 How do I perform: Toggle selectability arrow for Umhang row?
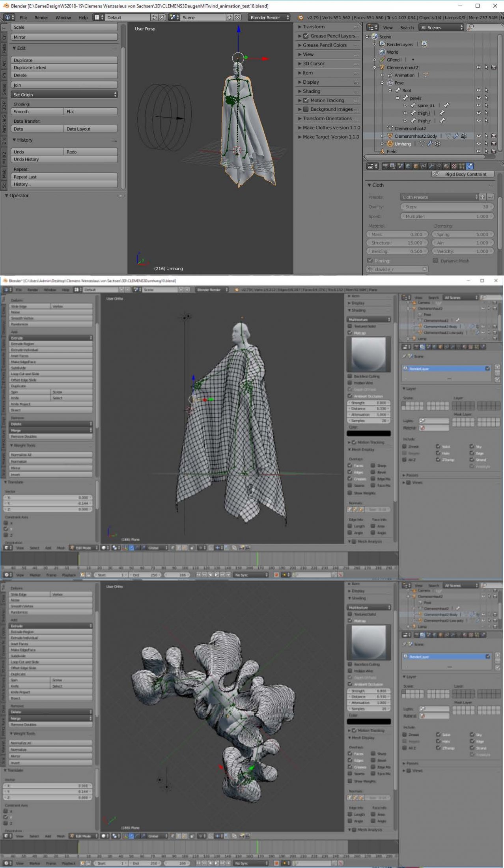486,144
